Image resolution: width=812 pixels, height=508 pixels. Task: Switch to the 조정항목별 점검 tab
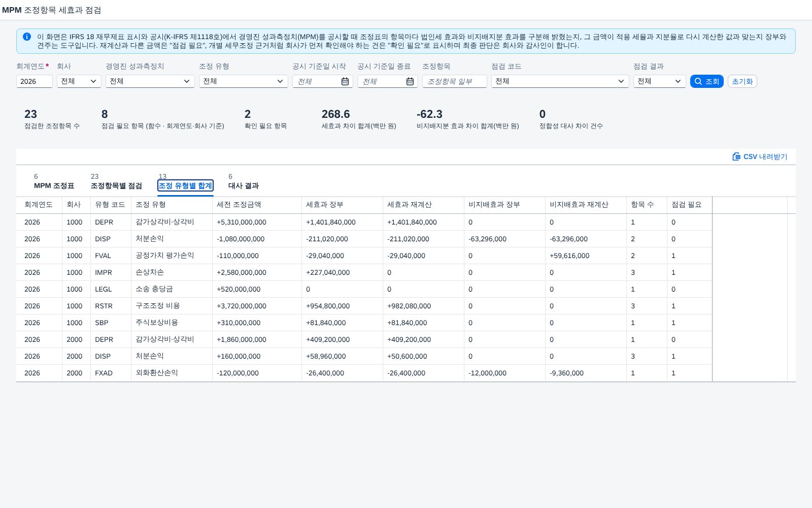click(x=116, y=185)
